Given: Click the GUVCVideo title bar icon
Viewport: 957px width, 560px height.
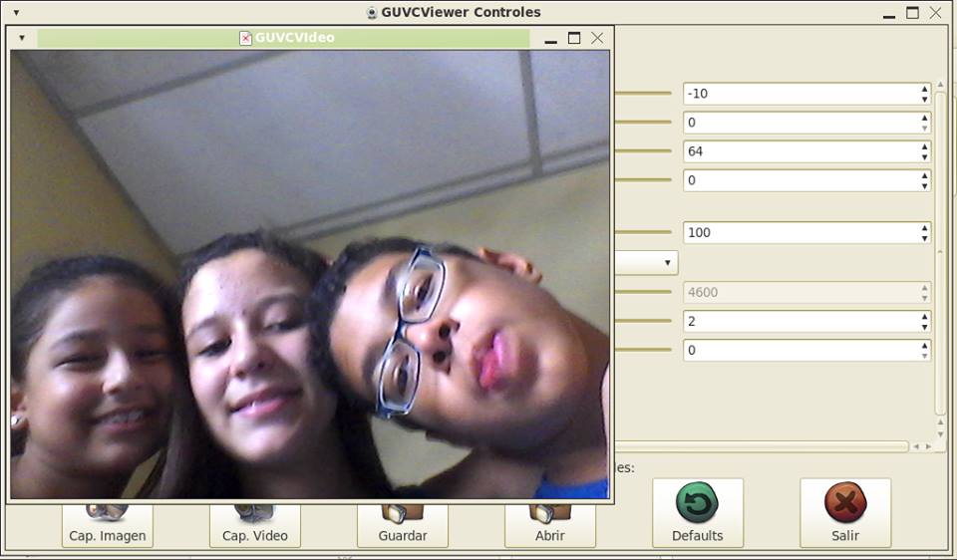Looking at the screenshot, I should (x=245, y=38).
